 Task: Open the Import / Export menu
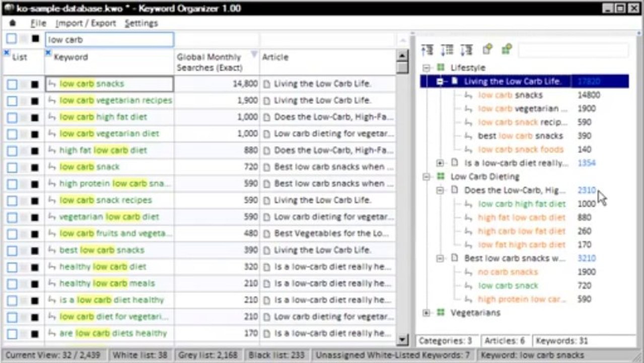coord(86,23)
